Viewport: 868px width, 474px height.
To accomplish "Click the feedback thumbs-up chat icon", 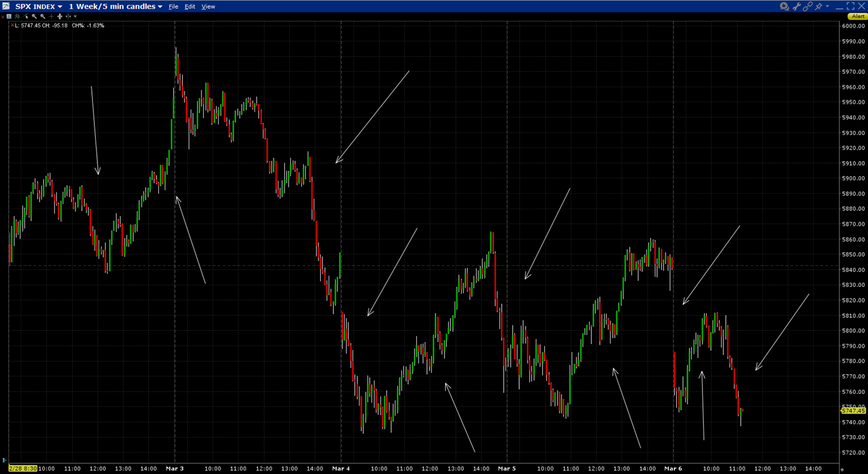I will point(784,7).
